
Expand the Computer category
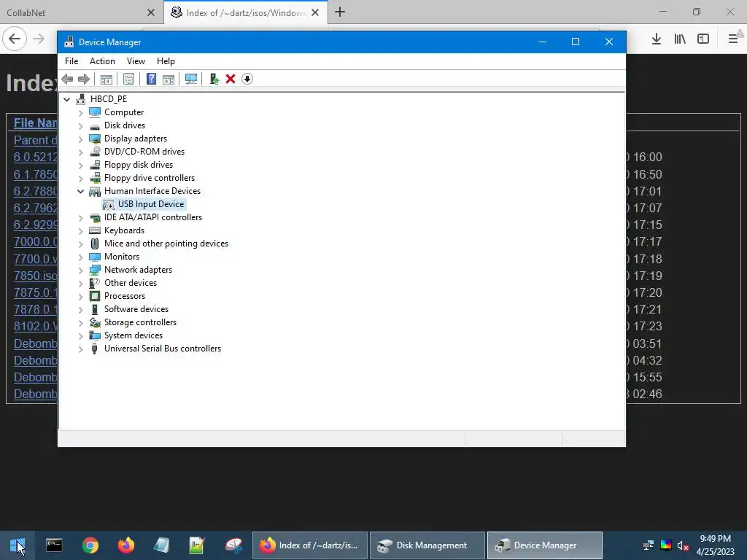click(x=80, y=113)
